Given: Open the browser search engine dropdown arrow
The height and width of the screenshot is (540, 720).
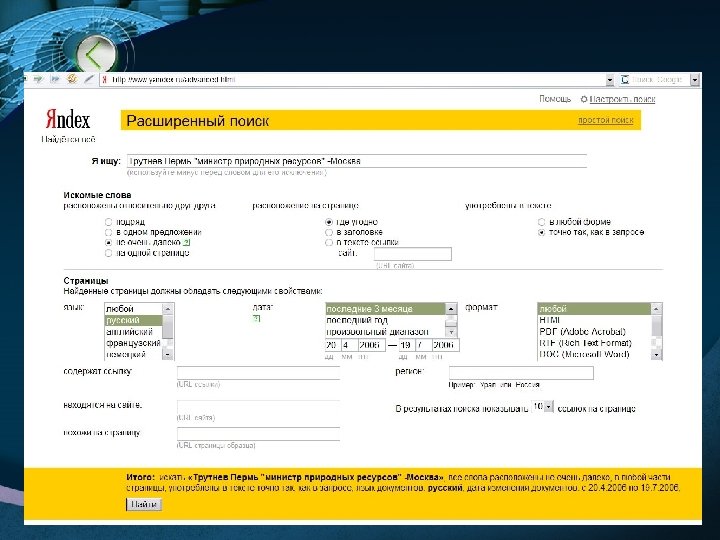Looking at the screenshot, I should [695, 80].
